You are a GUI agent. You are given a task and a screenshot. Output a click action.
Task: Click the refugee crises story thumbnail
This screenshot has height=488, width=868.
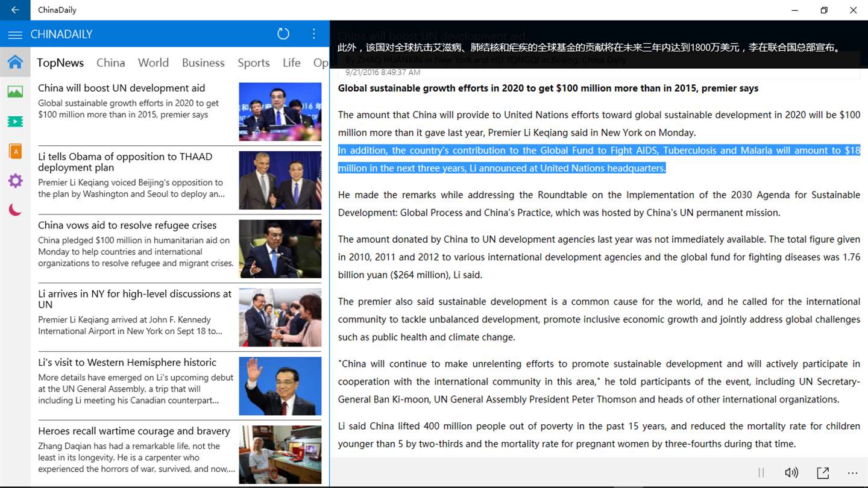pyautogui.click(x=280, y=249)
